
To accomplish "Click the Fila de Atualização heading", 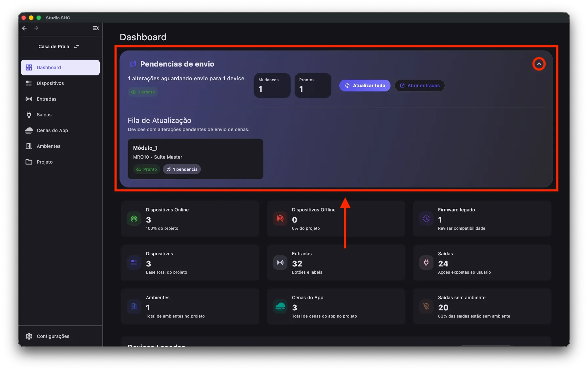I will click(159, 120).
